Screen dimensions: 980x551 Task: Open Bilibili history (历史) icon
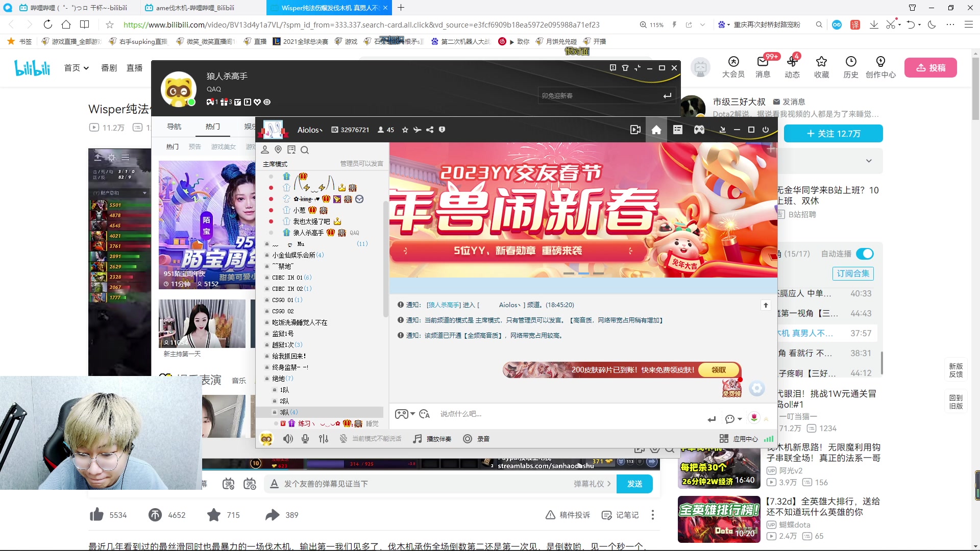(851, 67)
